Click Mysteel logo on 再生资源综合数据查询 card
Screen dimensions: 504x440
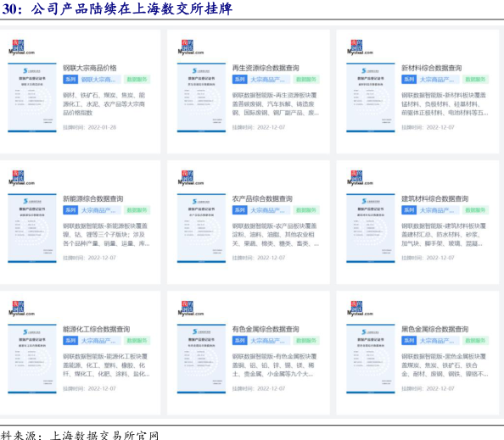click(x=191, y=47)
